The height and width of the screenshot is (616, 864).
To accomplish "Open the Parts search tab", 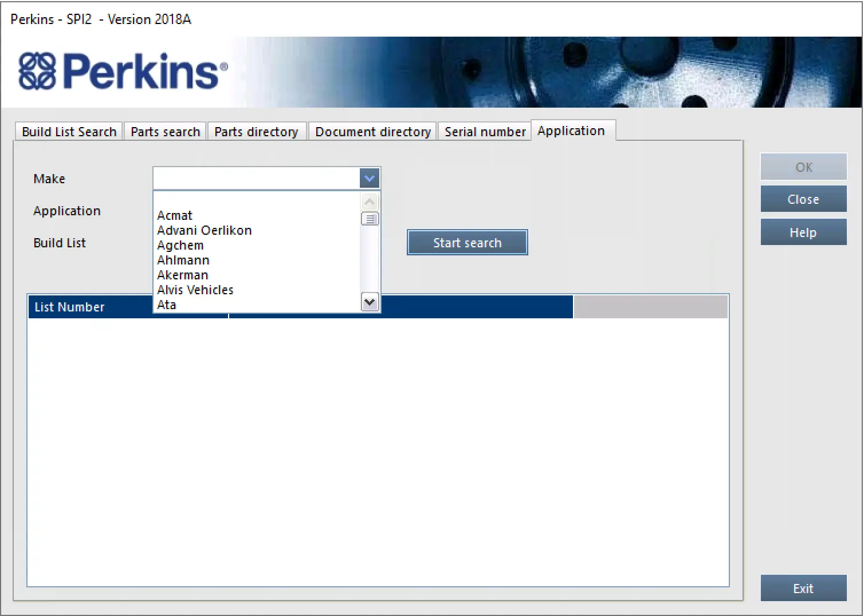I will (165, 132).
